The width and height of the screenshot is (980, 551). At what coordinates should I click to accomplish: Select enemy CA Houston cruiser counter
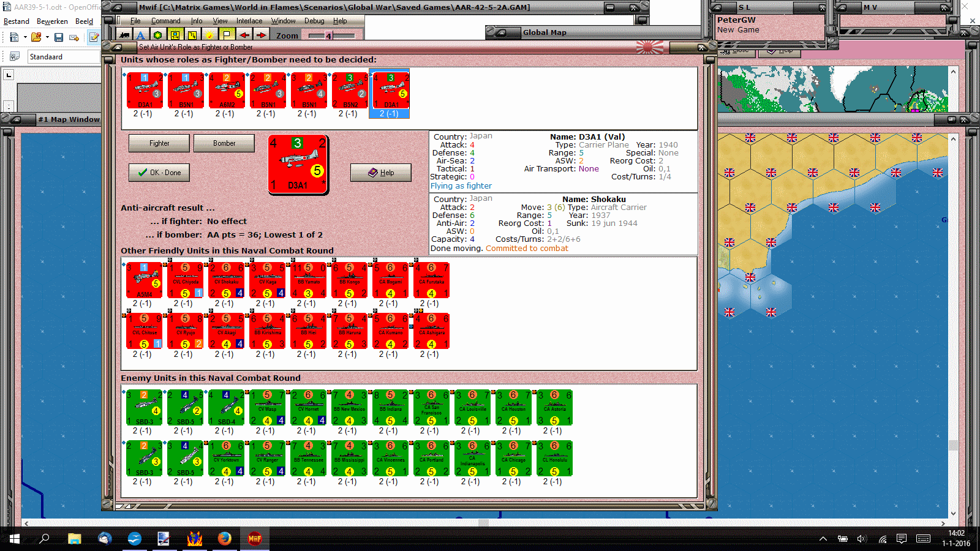pyautogui.click(x=514, y=408)
